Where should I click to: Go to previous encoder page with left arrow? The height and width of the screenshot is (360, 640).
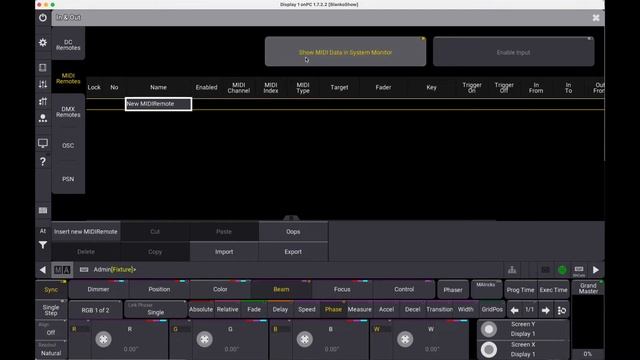click(x=514, y=311)
